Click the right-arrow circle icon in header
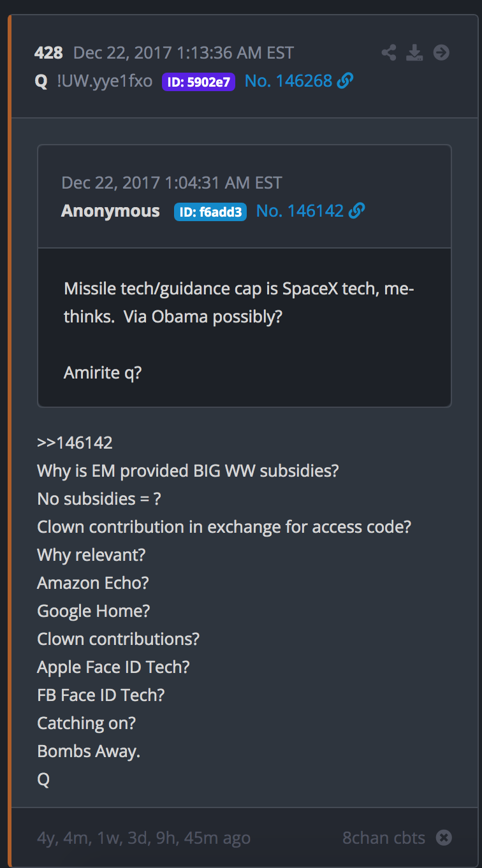This screenshot has width=482, height=868. tap(441, 53)
